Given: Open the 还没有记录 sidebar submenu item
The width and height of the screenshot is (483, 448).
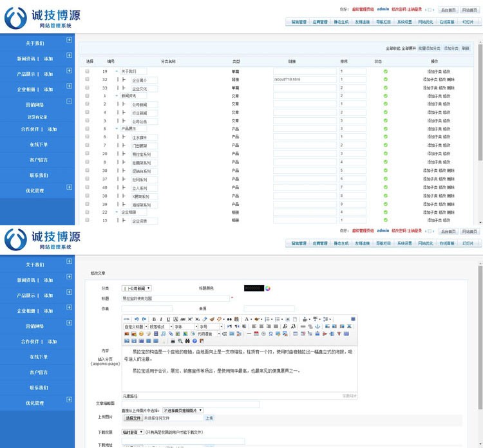Looking at the screenshot, I should [x=37, y=117].
